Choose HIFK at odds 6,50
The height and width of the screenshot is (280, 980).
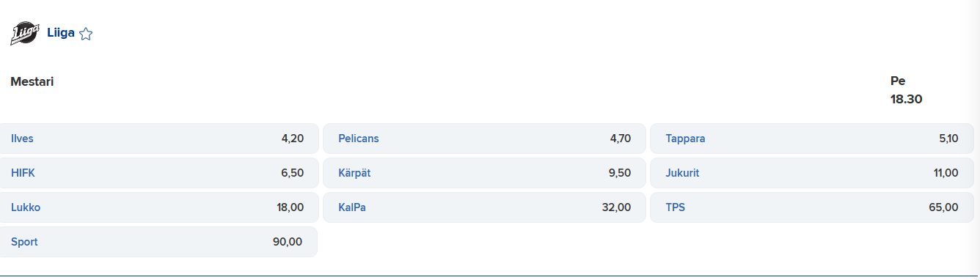click(158, 173)
